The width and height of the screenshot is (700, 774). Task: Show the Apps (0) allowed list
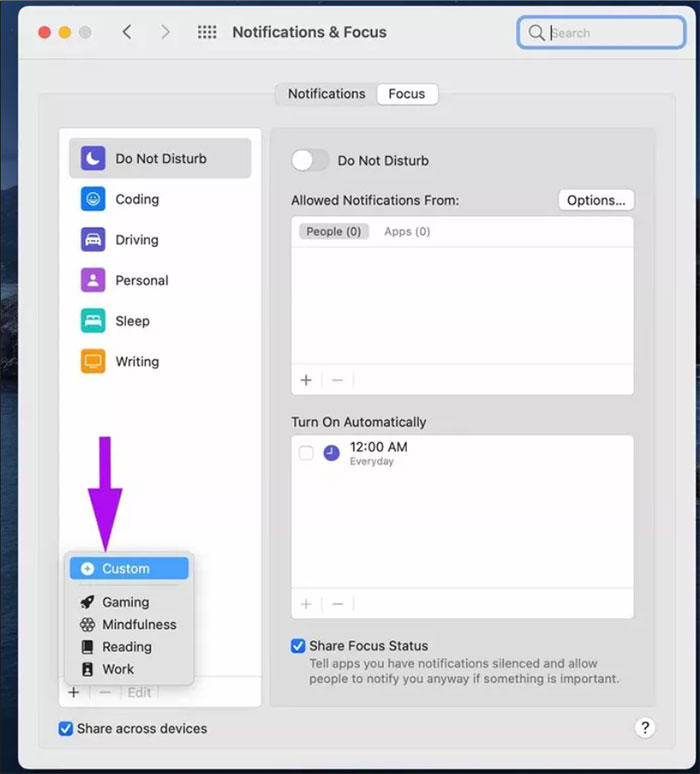click(x=407, y=231)
